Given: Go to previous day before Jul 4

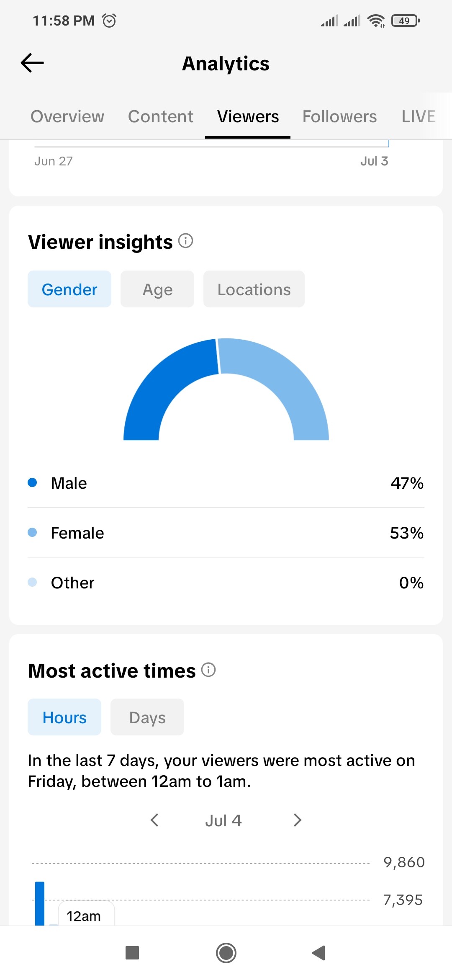Looking at the screenshot, I should (x=154, y=820).
